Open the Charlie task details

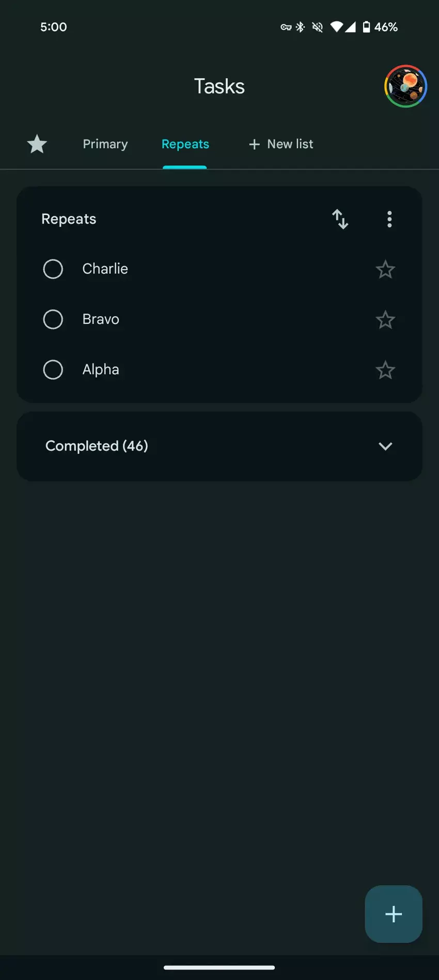tap(105, 269)
